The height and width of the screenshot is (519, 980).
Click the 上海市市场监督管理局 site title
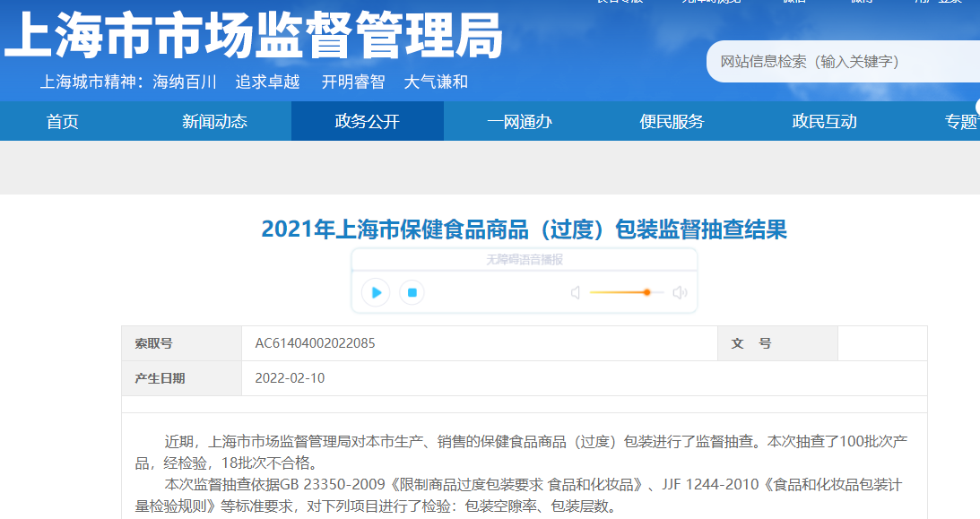(x=253, y=36)
